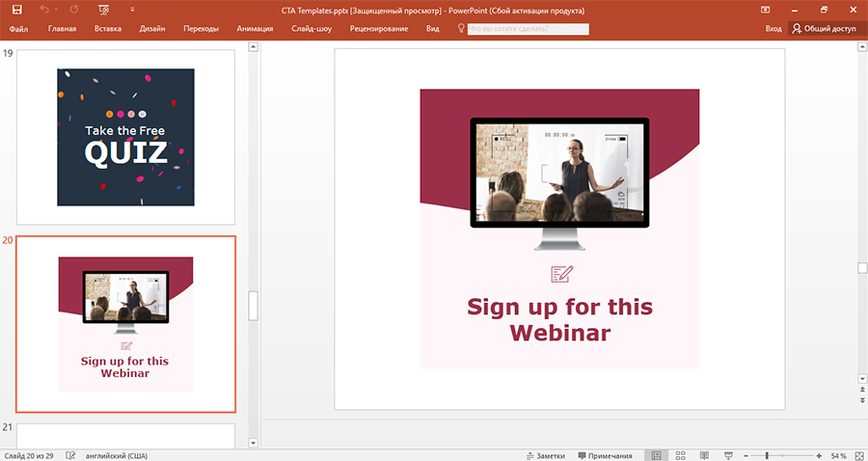The height and width of the screenshot is (461, 868).
Task: Select the partially visible slide 21 thumbnail
Action: coord(125,436)
